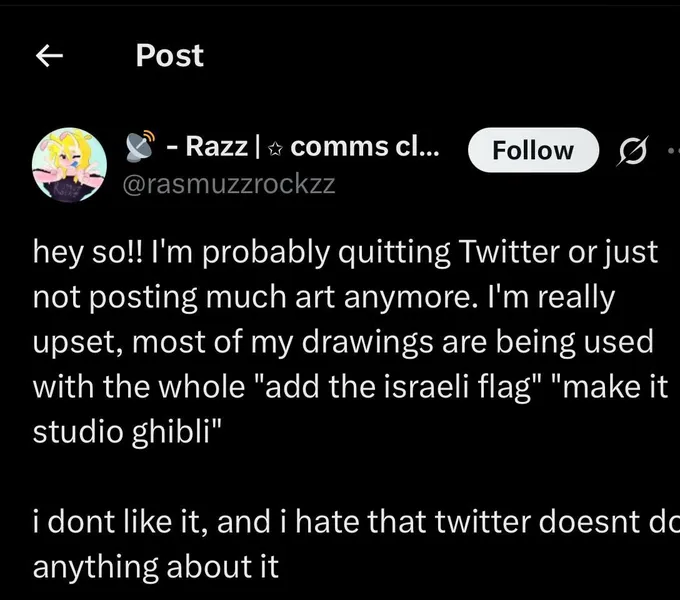This screenshot has height=600, width=680.
Task: Click the "Post" header title
Action: click(169, 57)
